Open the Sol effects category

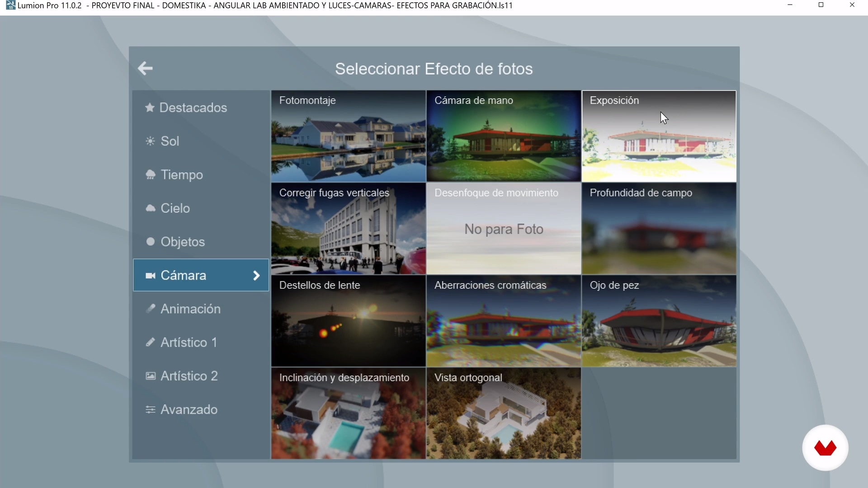point(201,141)
